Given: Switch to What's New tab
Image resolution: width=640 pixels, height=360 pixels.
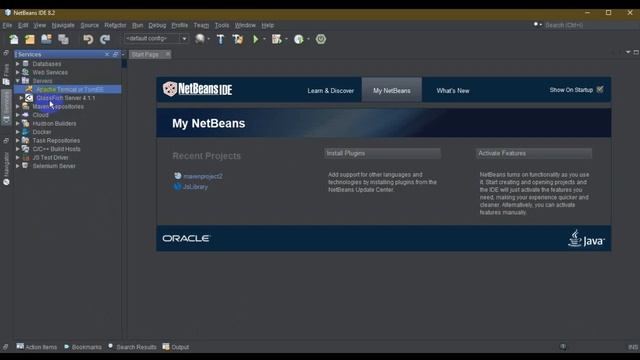Looking at the screenshot, I should pyautogui.click(x=453, y=91).
